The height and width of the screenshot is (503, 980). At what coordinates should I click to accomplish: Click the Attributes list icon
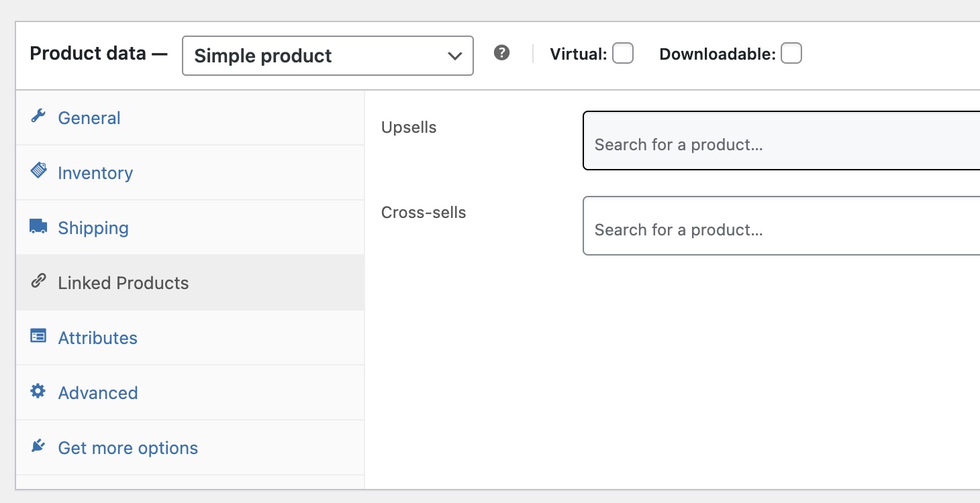click(x=38, y=336)
